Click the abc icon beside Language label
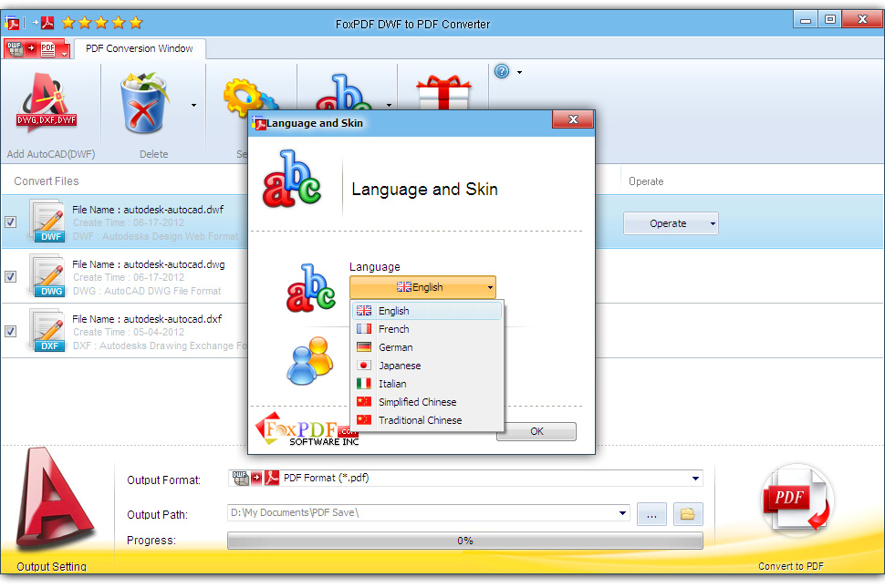The image size is (885, 588). [x=310, y=288]
